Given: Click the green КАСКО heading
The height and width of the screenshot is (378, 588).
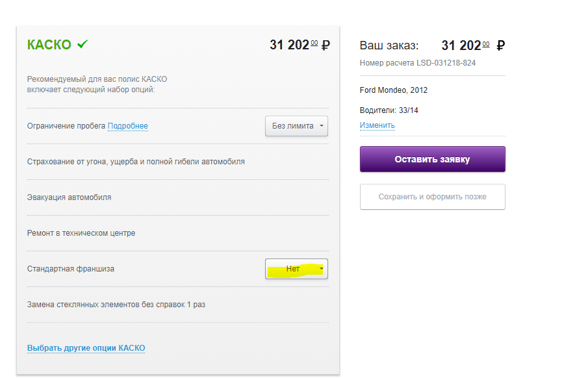Looking at the screenshot, I should coord(49,45).
